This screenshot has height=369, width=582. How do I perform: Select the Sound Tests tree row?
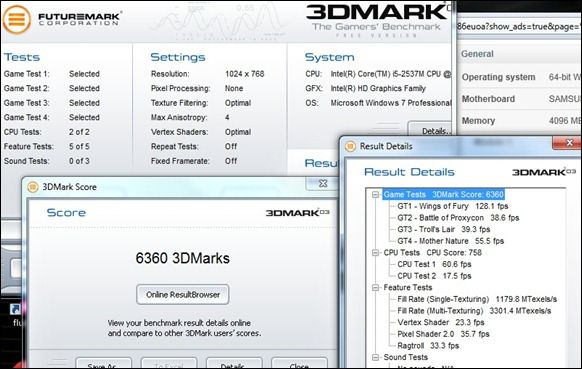(405, 357)
